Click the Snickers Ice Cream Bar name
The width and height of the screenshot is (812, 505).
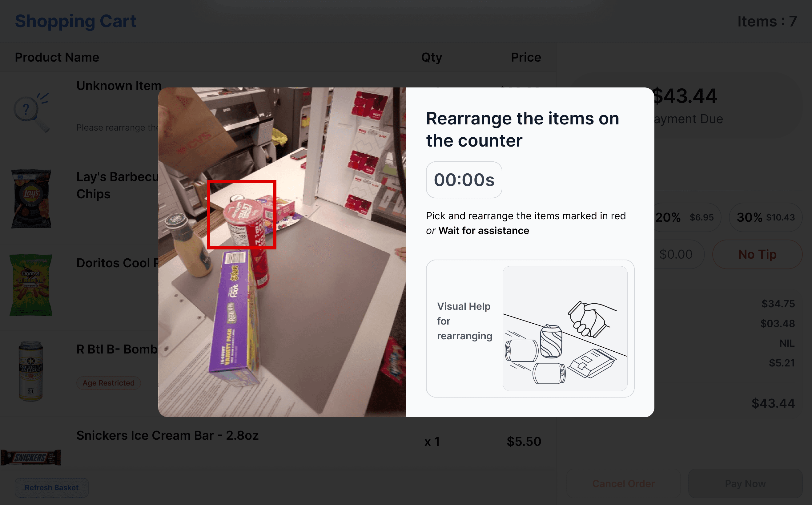click(x=168, y=435)
